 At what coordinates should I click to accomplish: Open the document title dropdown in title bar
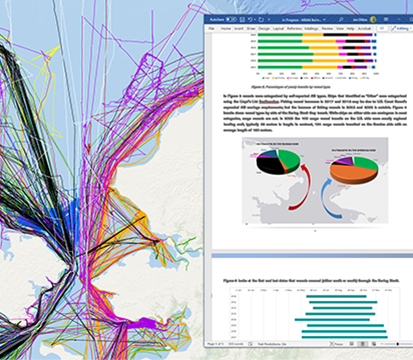324,20
